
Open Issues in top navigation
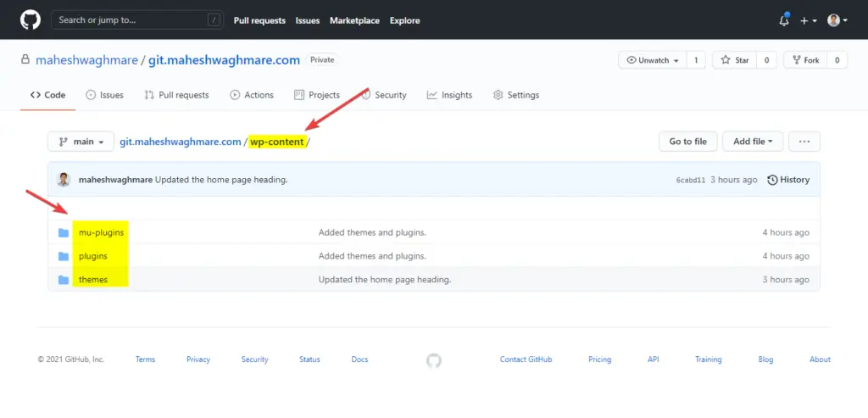point(307,20)
